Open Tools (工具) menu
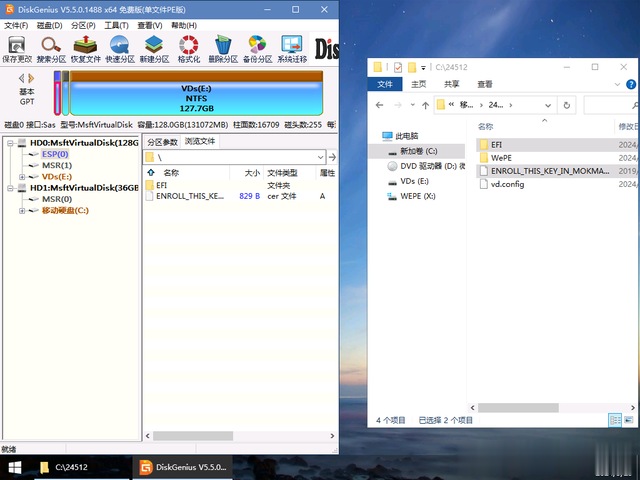 pos(116,25)
